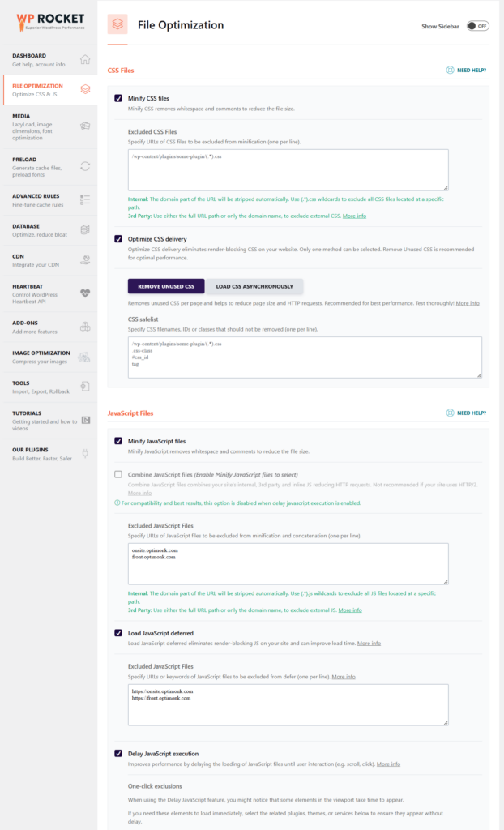The height and width of the screenshot is (830, 504).
Task: Open the Dashboard home icon in sidebar
Action: pos(83,59)
